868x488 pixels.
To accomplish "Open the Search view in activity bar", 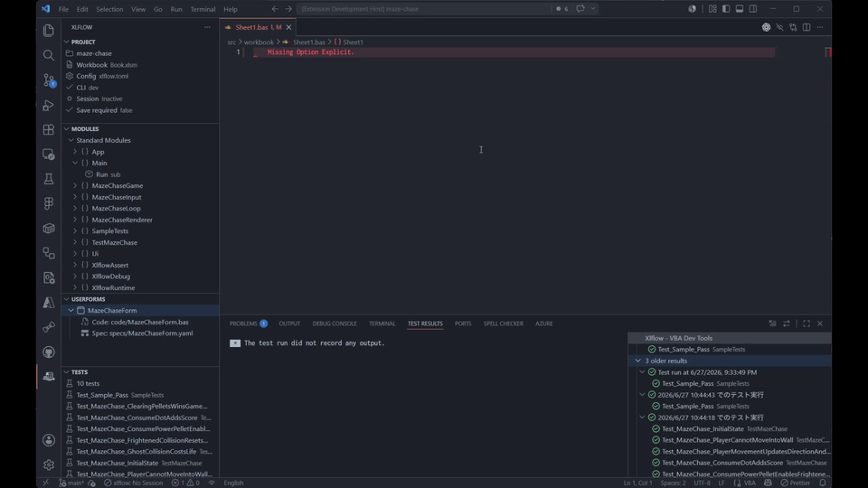I will click(x=49, y=55).
